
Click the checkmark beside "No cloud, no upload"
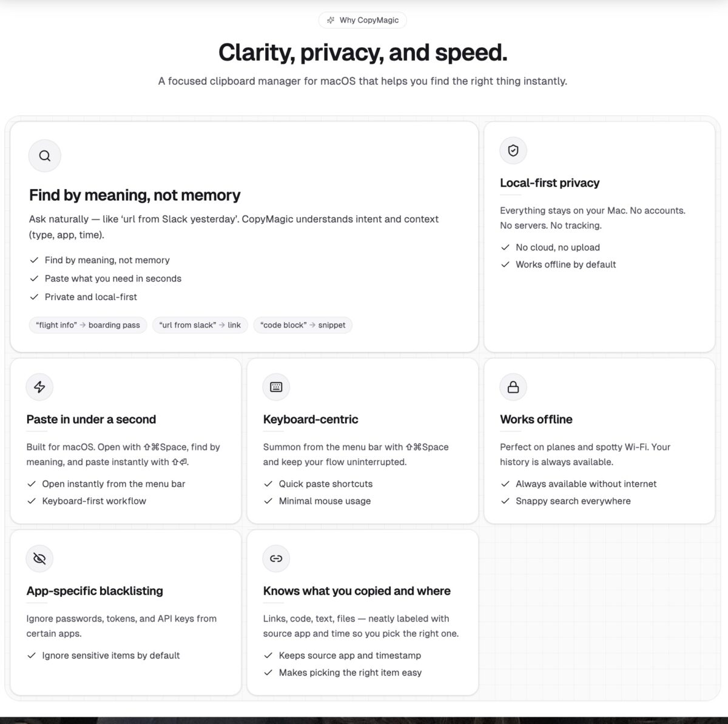(x=505, y=247)
